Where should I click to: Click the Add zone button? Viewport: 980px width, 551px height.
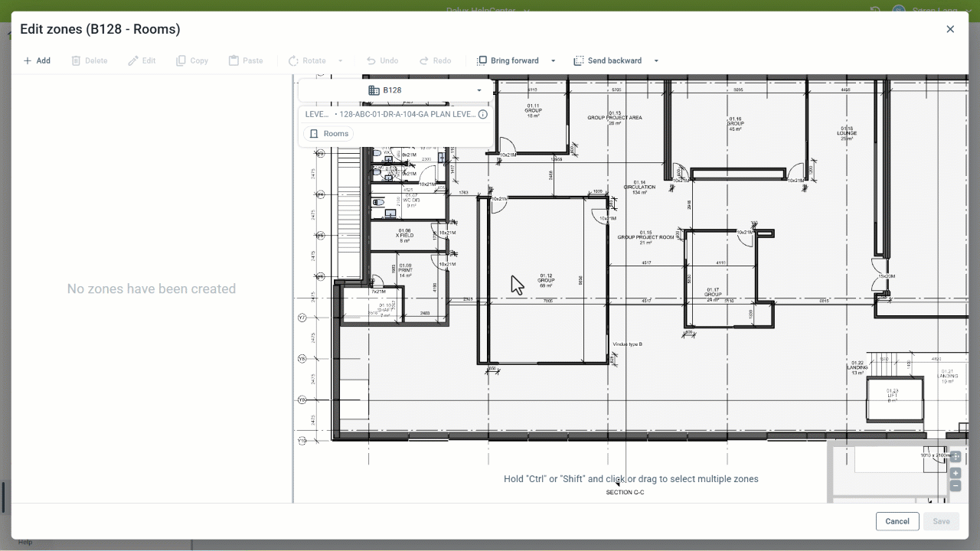click(x=36, y=60)
